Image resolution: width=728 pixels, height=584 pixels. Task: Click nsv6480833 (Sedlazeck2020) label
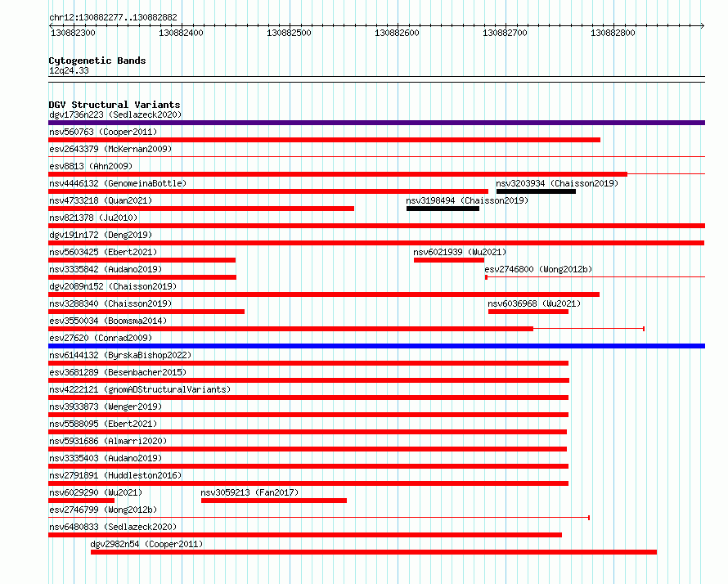coord(113,527)
